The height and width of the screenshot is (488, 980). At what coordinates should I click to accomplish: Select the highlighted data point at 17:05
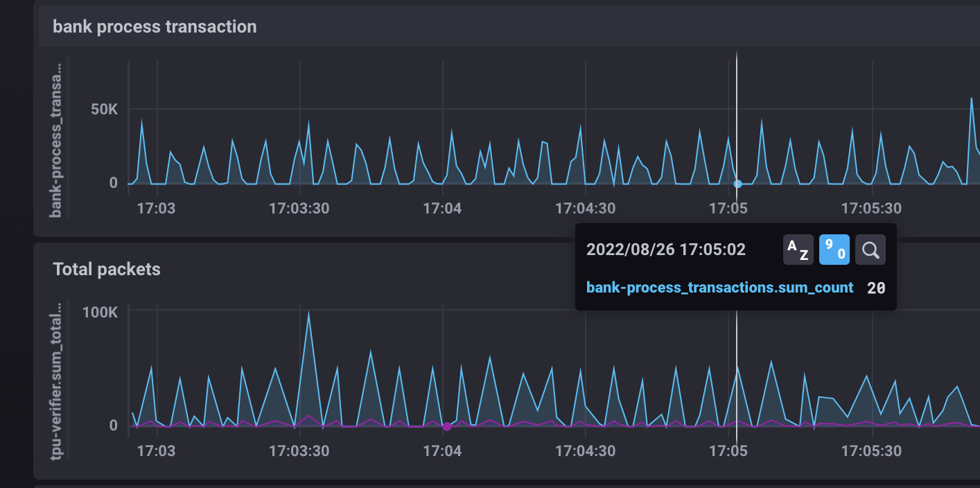click(x=737, y=184)
